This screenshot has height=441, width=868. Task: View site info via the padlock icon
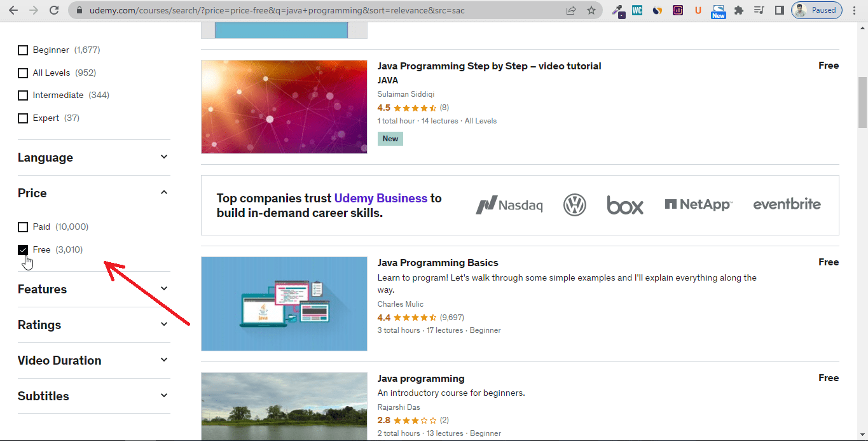(x=79, y=10)
